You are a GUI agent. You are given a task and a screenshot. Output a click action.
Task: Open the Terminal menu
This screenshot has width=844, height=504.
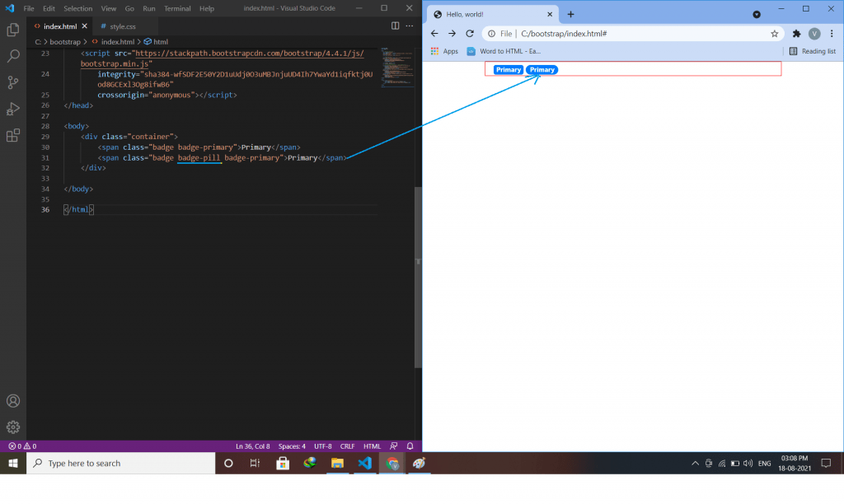click(177, 8)
